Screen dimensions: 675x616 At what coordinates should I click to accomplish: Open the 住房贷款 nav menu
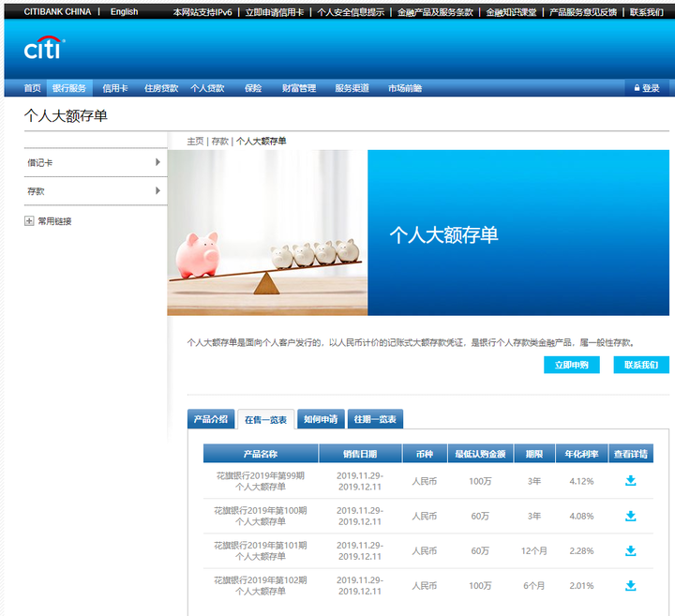[x=161, y=88]
